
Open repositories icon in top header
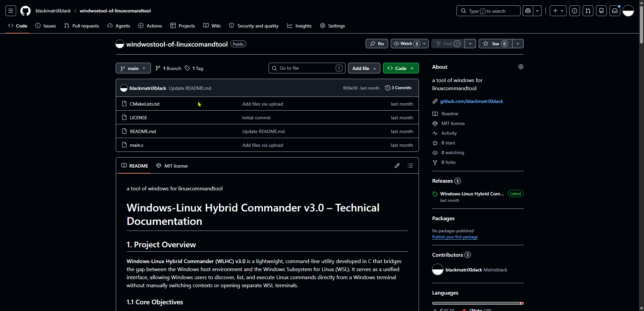601,11
